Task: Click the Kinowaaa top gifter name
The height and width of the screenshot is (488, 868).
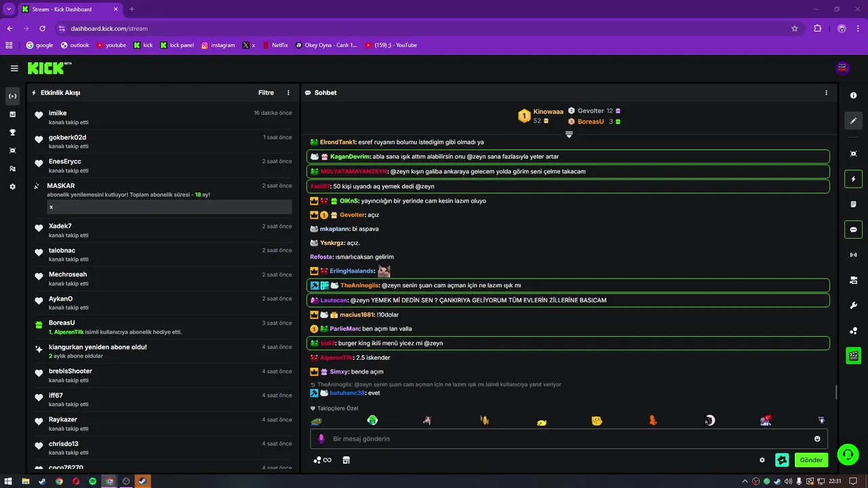Action: [548, 112]
